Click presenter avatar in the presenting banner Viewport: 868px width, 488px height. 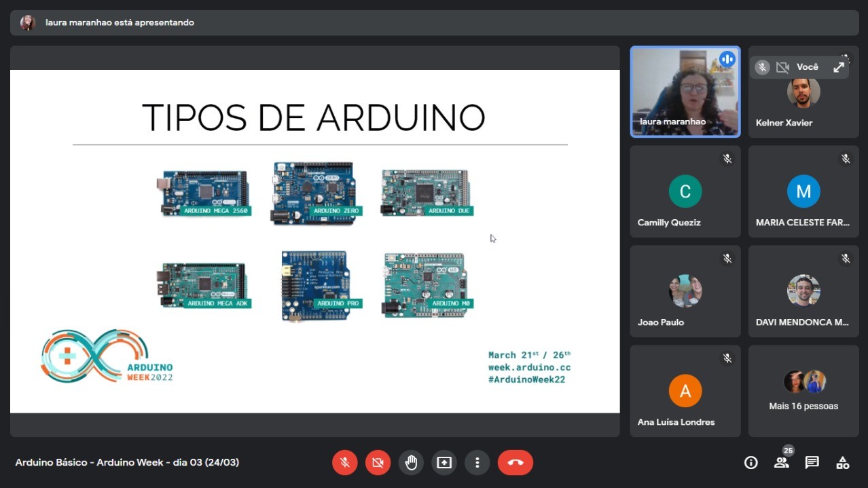[x=28, y=22]
